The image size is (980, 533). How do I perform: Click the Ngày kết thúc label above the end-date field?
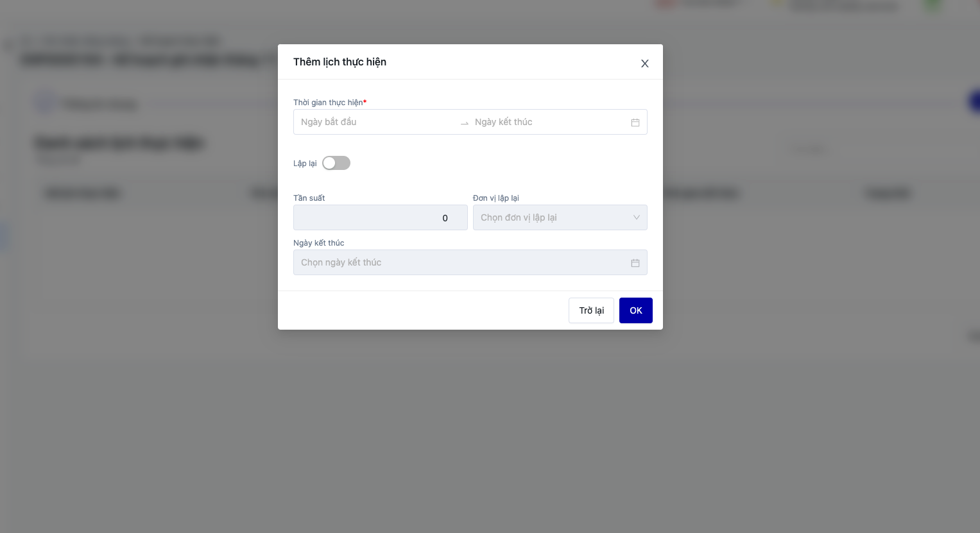click(319, 243)
